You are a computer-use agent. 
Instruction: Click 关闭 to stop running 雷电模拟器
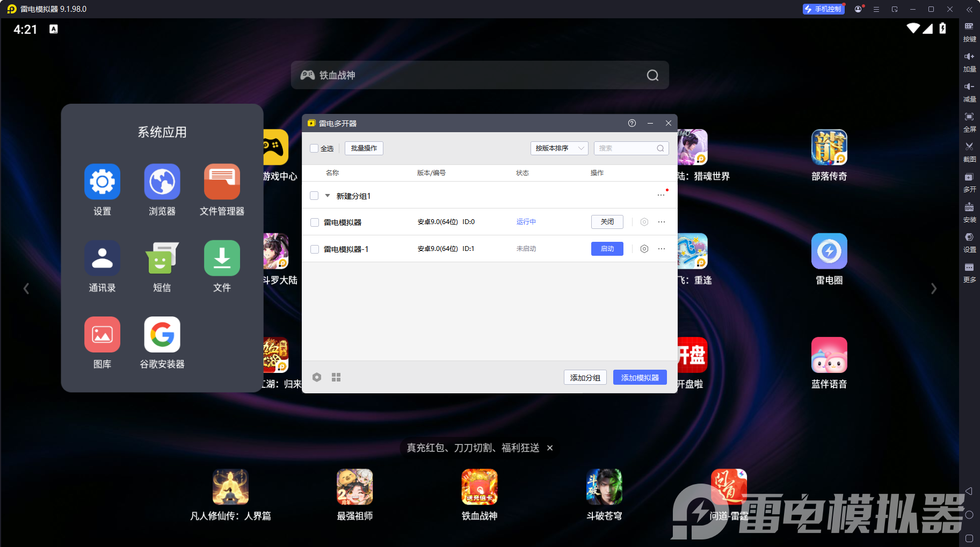point(607,222)
